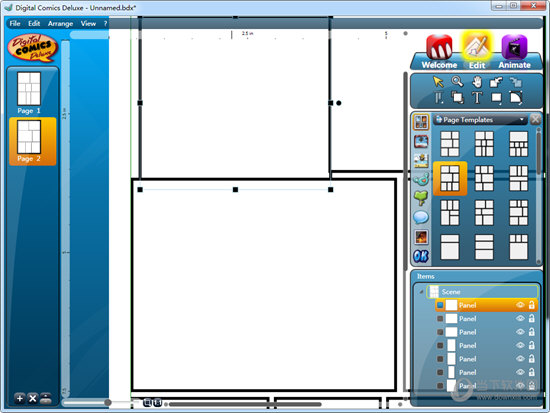Delete page using the X button
Screen dimensions: 550x413
point(33,398)
